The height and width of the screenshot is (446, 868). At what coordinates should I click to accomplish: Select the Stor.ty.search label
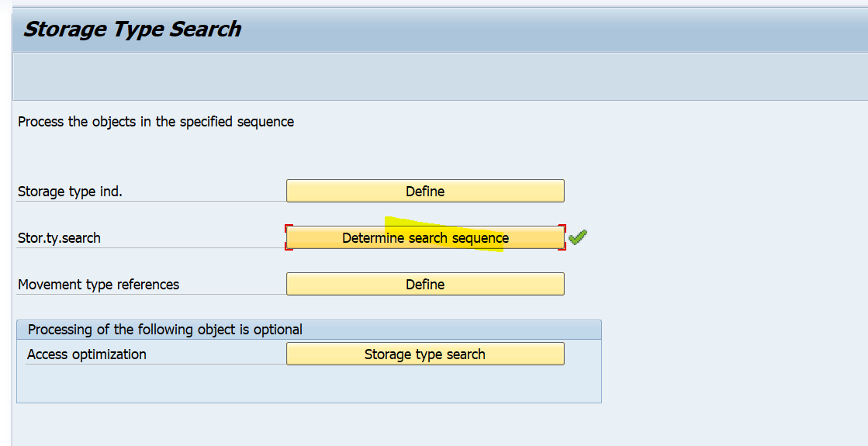pyautogui.click(x=59, y=238)
